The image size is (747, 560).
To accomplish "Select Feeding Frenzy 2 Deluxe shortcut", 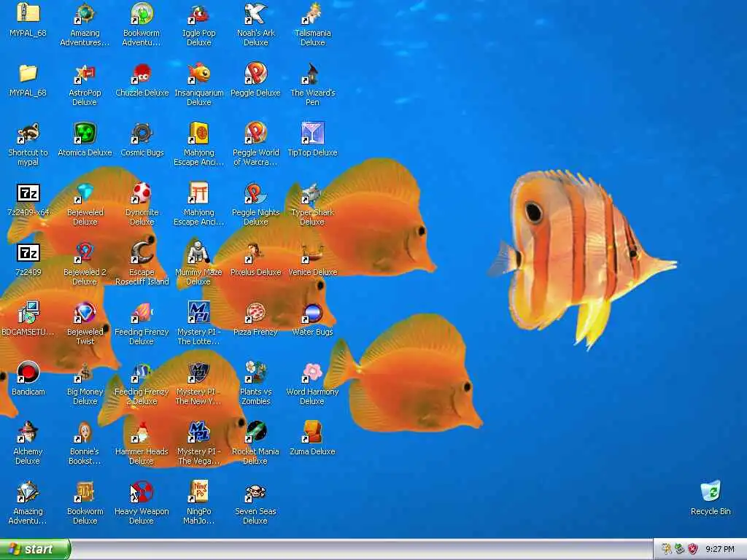I will pyautogui.click(x=142, y=373).
